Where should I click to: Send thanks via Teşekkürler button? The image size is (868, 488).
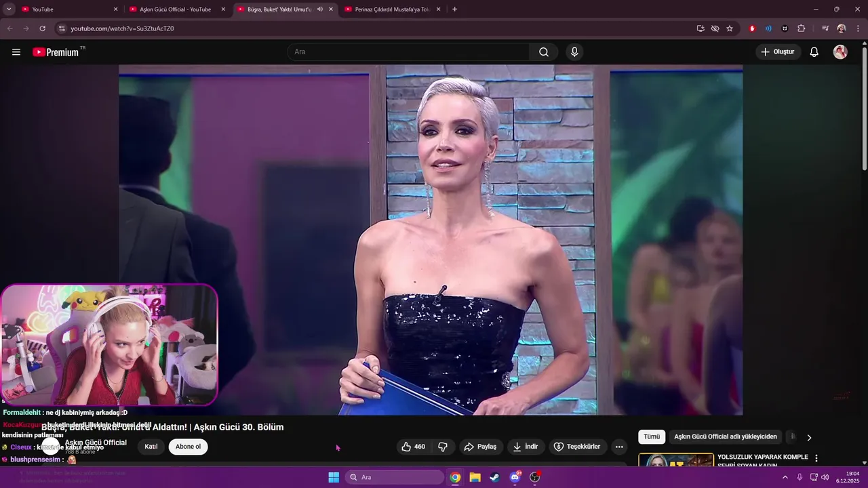click(577, 447)
